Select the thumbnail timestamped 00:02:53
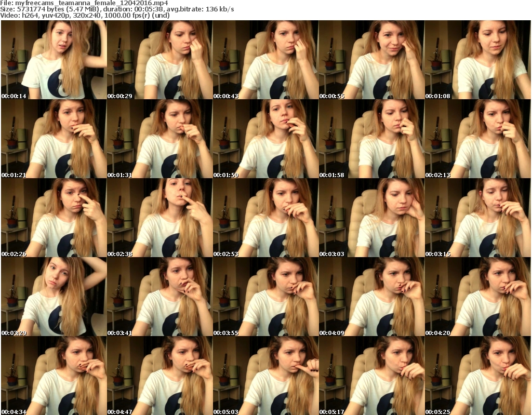532x415 pixels. pos(265,218)
